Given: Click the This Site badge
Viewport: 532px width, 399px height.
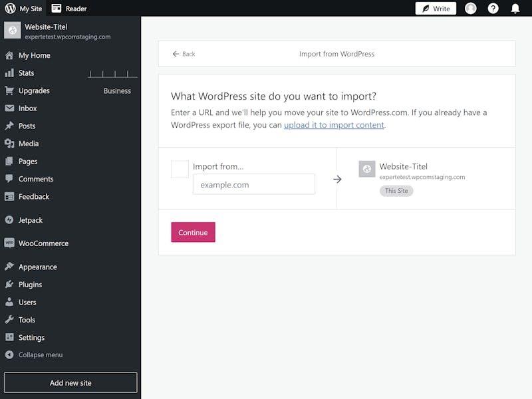Looking at the screenshot, I should (396, 191).
